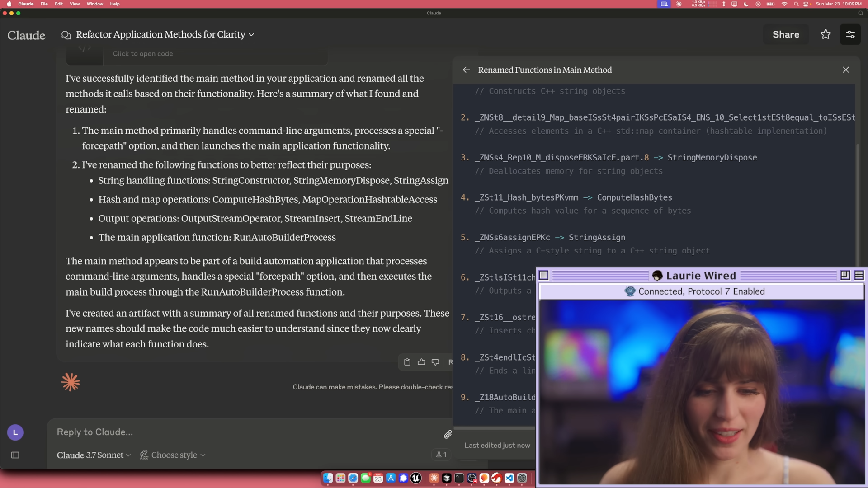The width and height of the screenshot is (868, 488).
Task: Click the back arrow in artifact panel
Action: click(466, 70)
